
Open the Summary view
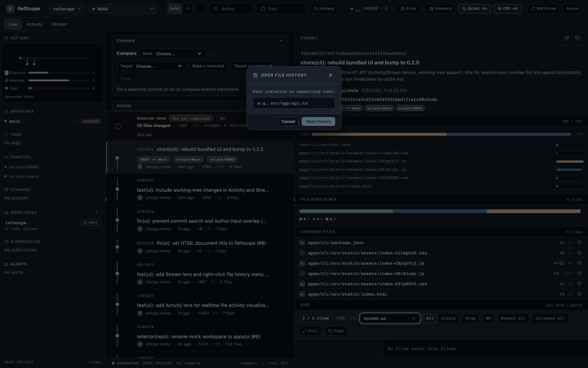pos(440,9)
